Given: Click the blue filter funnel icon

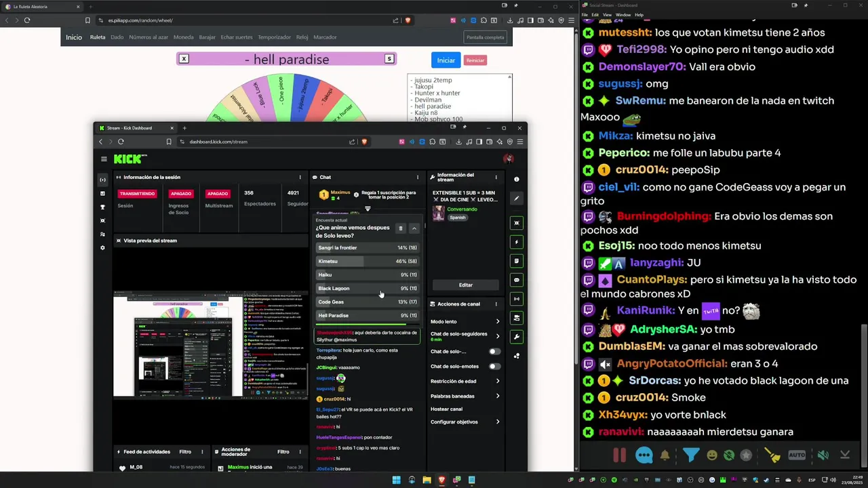Looking at the screenshot, I should pos(691,455).
